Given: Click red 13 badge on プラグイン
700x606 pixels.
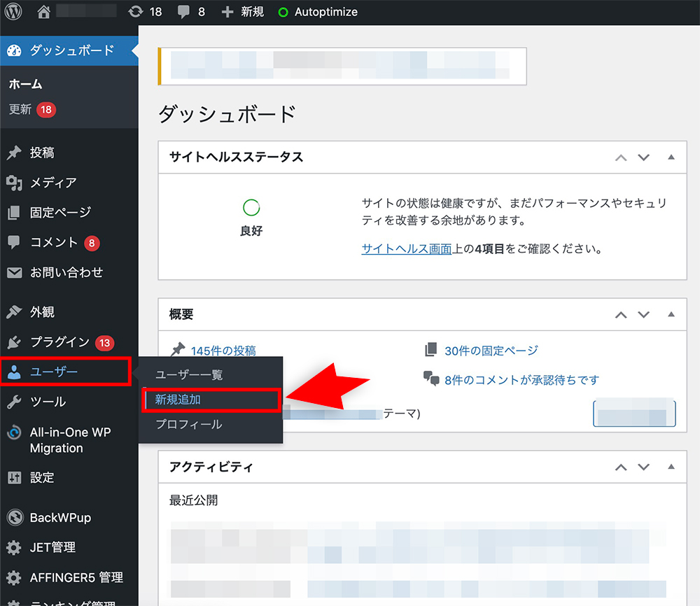Looking at the screenshot, I should pos(104,343).
